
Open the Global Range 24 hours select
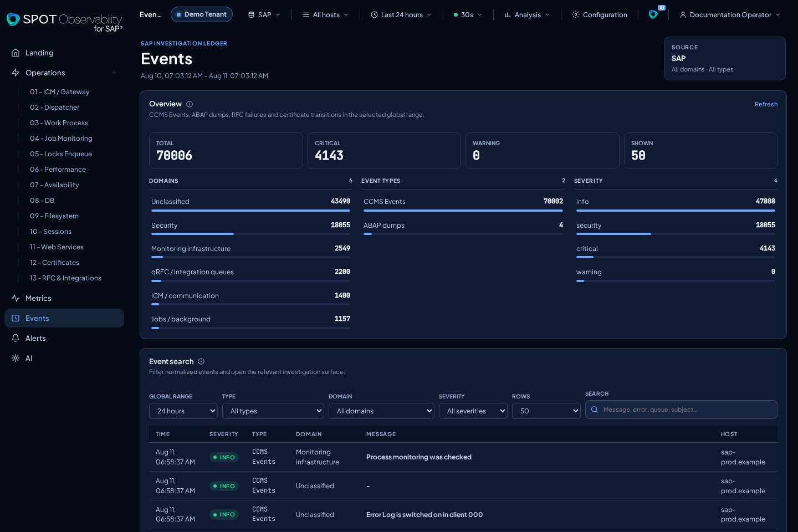click(183, 411)
